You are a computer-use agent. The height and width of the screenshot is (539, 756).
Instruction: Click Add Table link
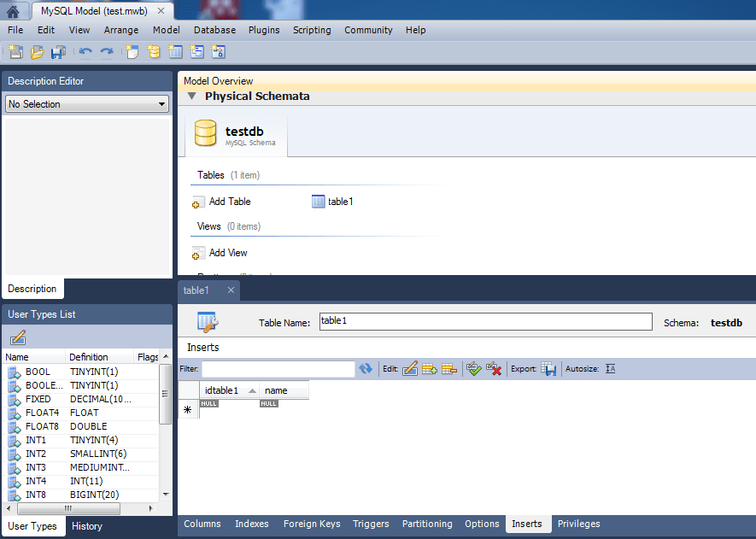point(230,202)
